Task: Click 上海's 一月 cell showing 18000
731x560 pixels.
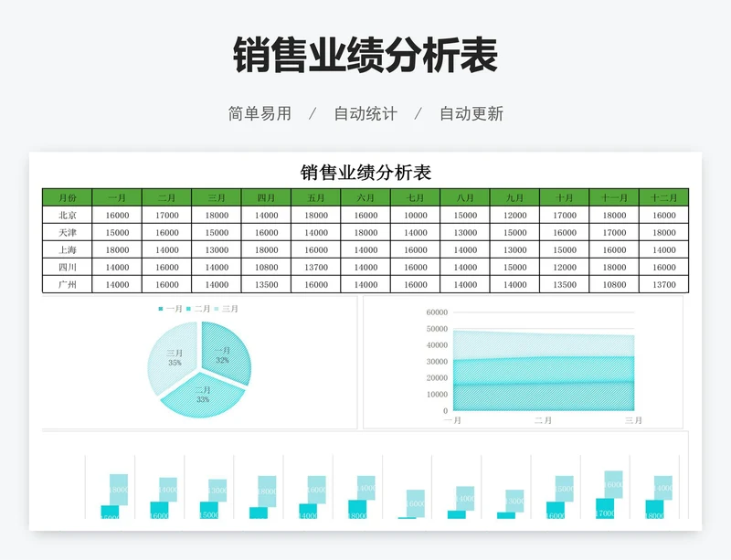Action: pos(117,249)
